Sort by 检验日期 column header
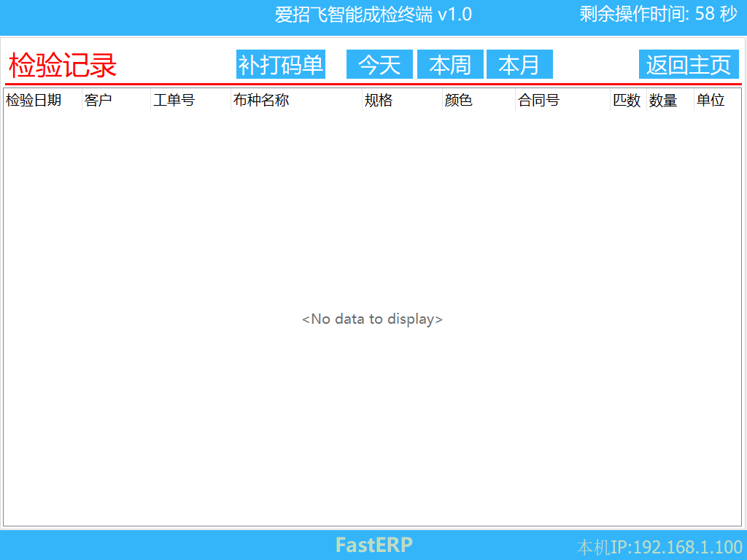Screen dimensions: 747x560 click(43, 100)
